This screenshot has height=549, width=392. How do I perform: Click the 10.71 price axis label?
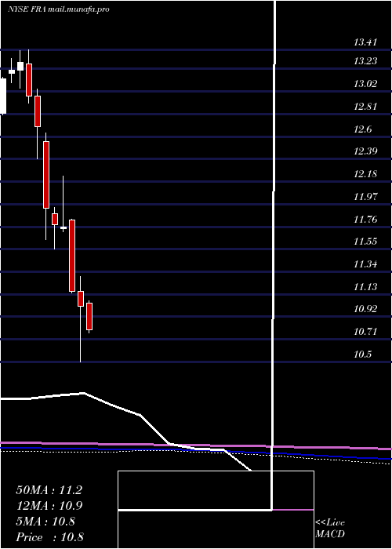(365, 332)
